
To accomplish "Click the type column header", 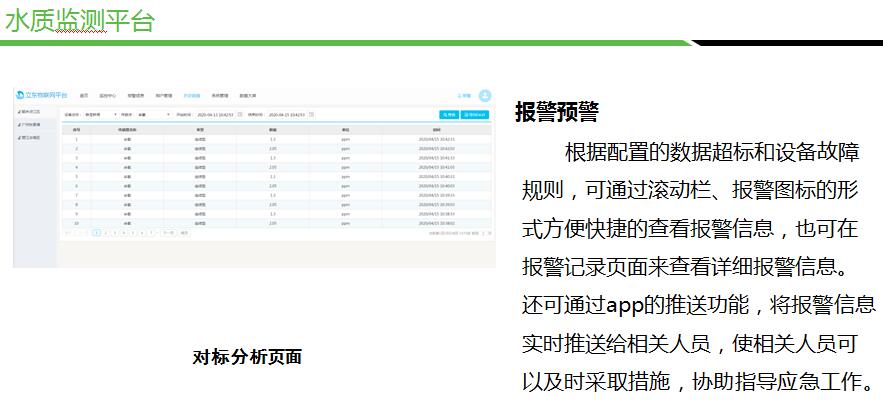I will point(200,130).
